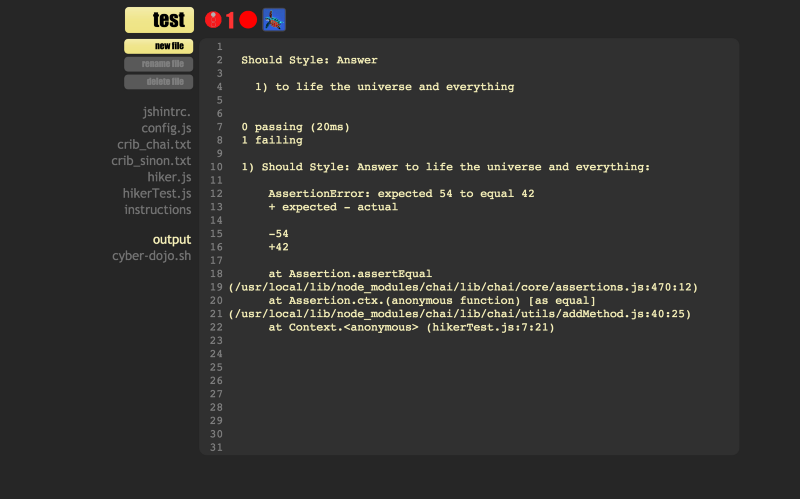Open config.js in the file list
Image resolution: width=800 pixels, height=499 pixels.
click(x=166, y=128)
